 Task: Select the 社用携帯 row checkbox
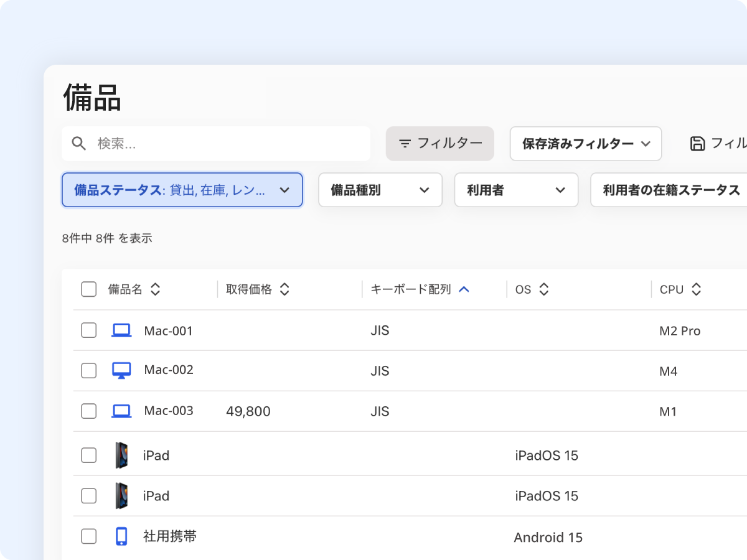pyautogui.click(x=89, y=536)
